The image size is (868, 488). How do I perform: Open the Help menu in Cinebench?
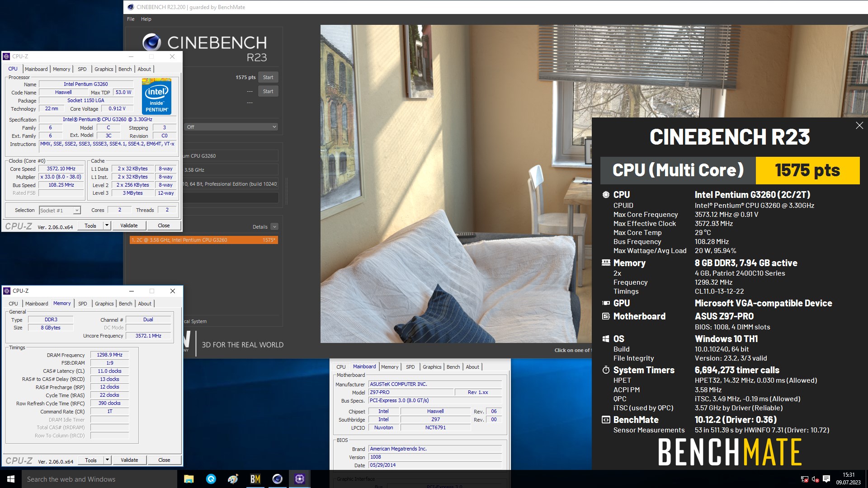[x=146, y=19]
